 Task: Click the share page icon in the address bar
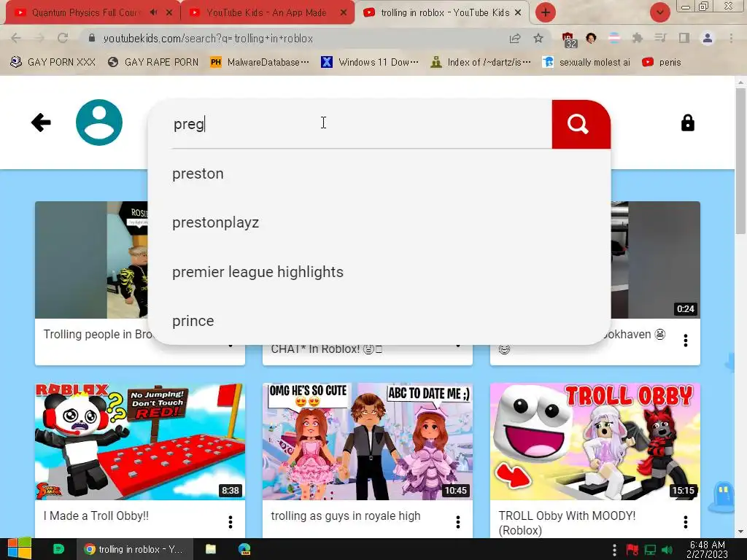[515, 38]
